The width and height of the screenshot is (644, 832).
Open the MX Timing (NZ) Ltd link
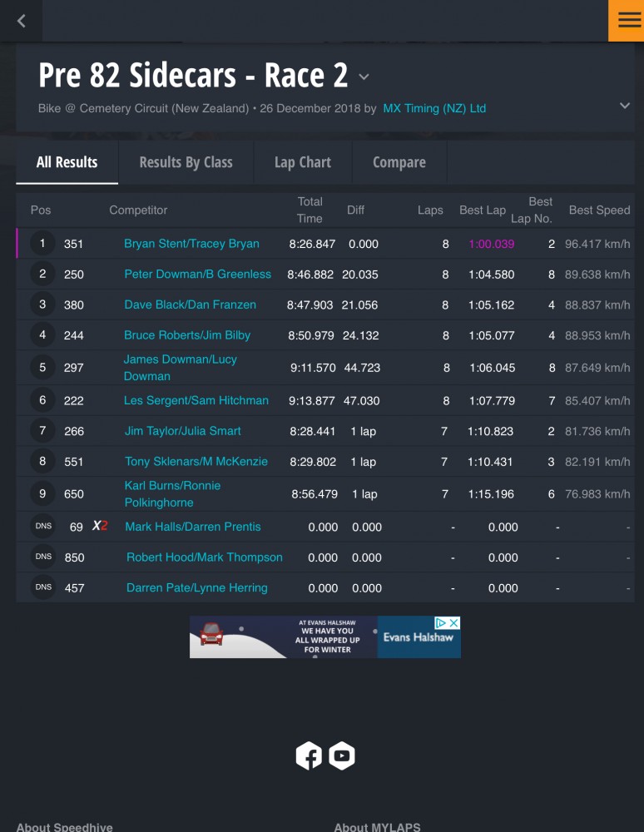tap(434, 108)
